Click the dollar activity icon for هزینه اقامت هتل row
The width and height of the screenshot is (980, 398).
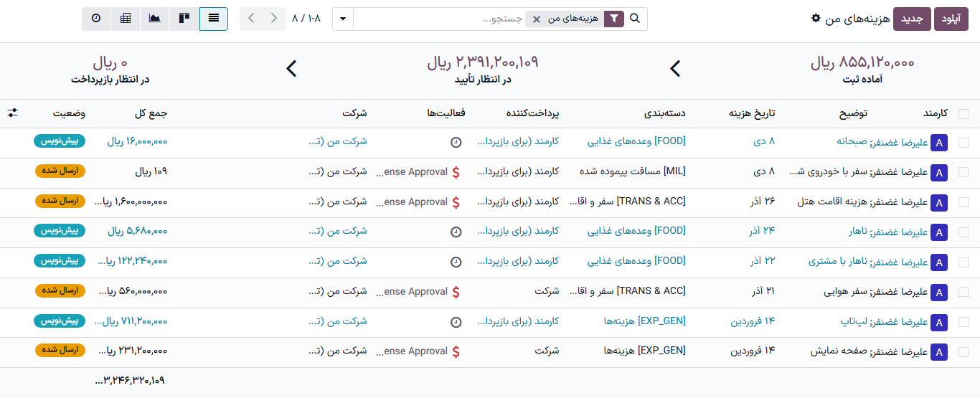point(456,202)
